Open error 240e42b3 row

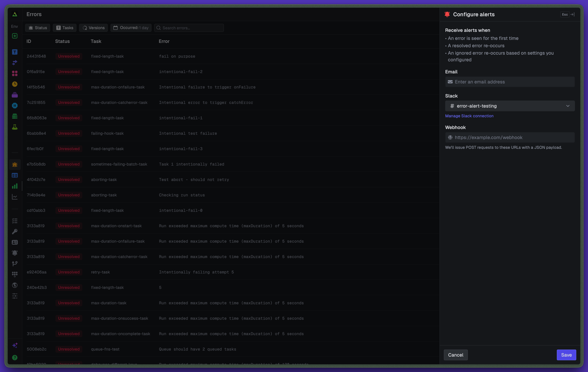coord(231,287)
